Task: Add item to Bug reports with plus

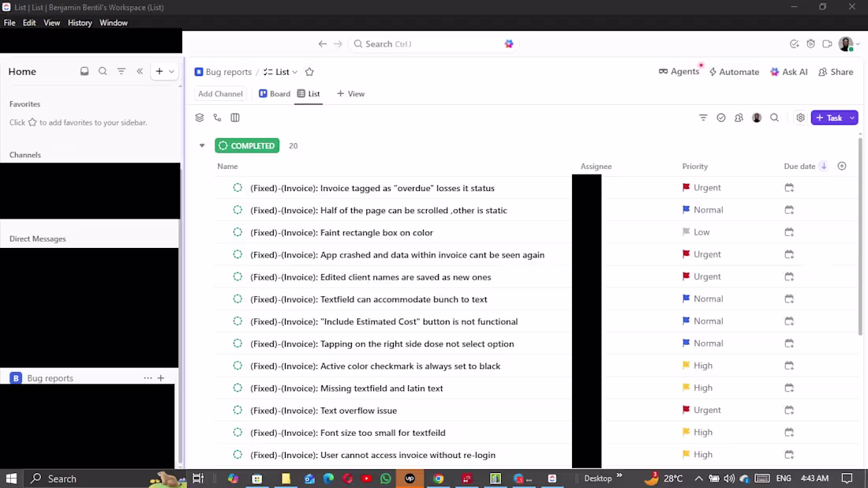Action: coord(160,377)
